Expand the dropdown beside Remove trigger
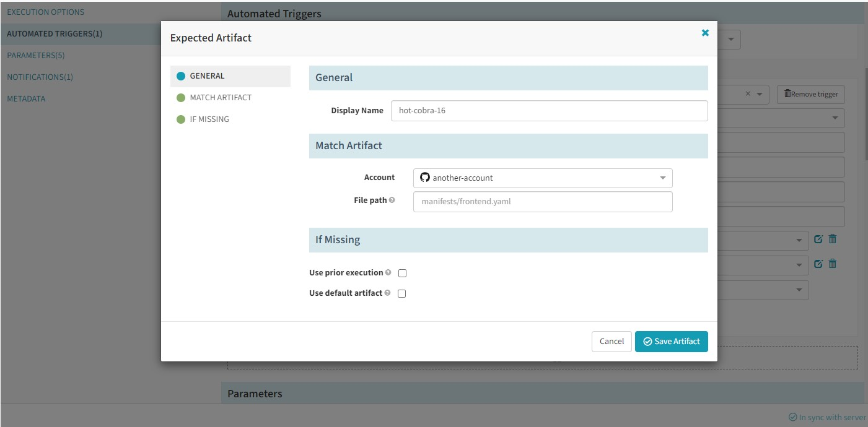This screenshot has width=868, height=427. coord(761,94)
